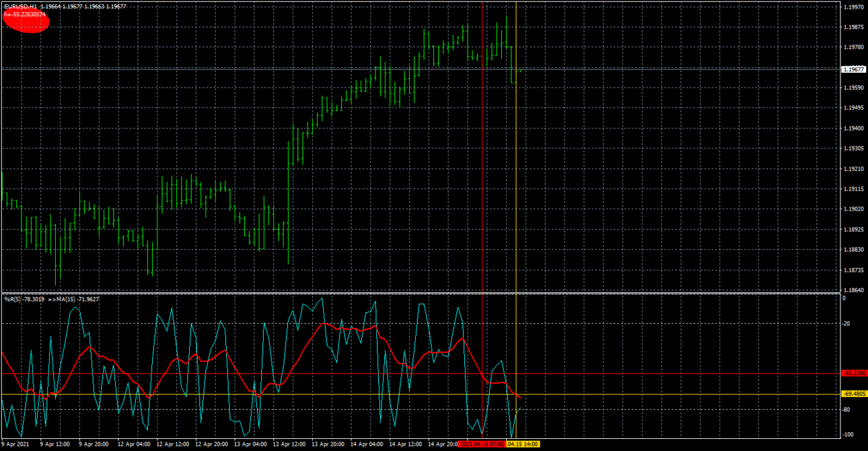Click the 1.18830 price scale value
The height and width of the screenshot is (451, 868).
[853, 250]
